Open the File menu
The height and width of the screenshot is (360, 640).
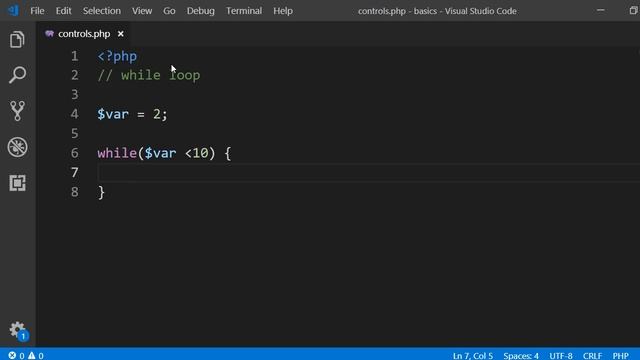tap(37, 11)
